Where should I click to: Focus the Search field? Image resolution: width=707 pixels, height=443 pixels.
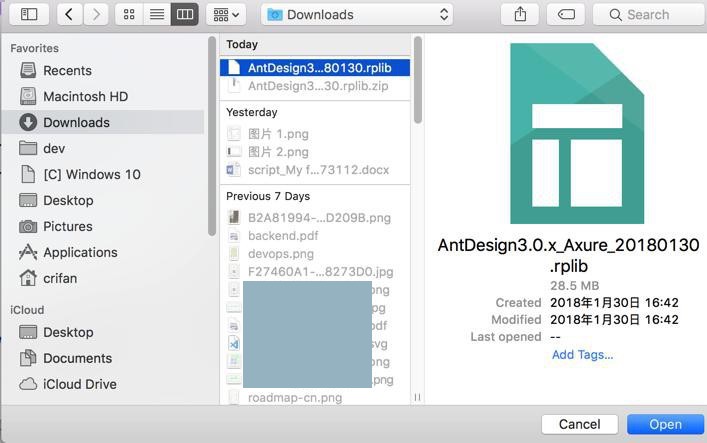pyautogui.click(x=649, y=14)
